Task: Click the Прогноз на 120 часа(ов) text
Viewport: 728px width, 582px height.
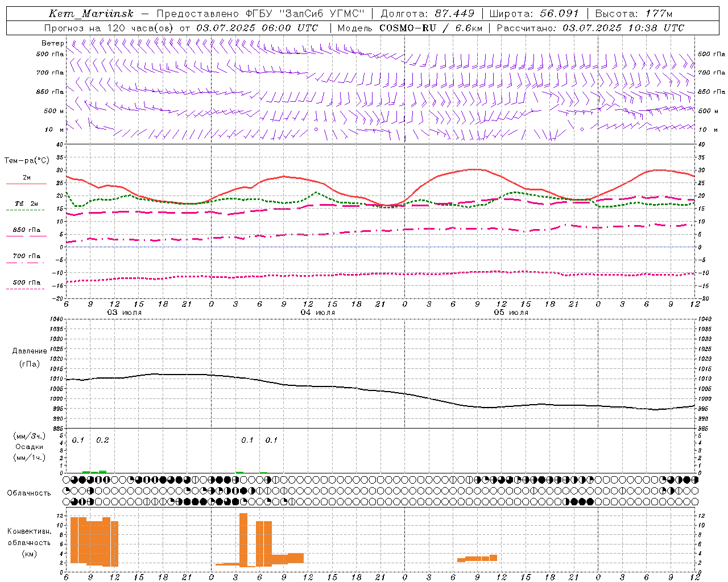Action: pyautogui.click(x=109, y=28)
